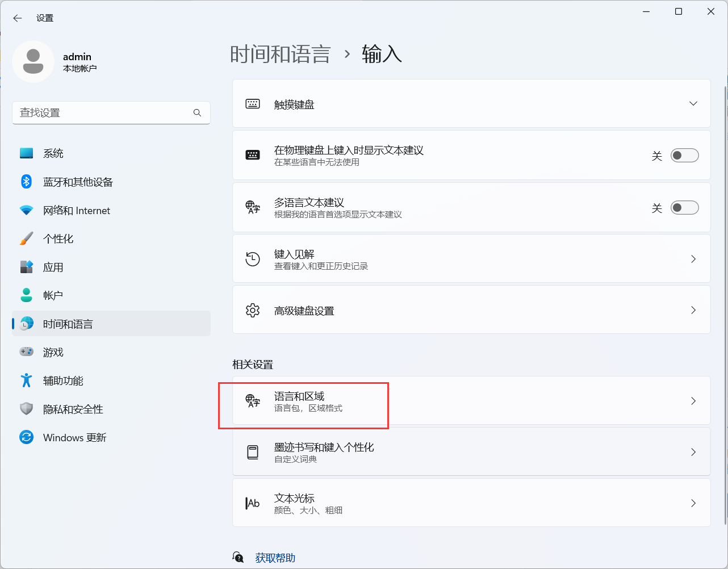Viewport: 728px width, 569px height.
Task: Open the 语言和区域 entry title
Action: pos(299,396)
